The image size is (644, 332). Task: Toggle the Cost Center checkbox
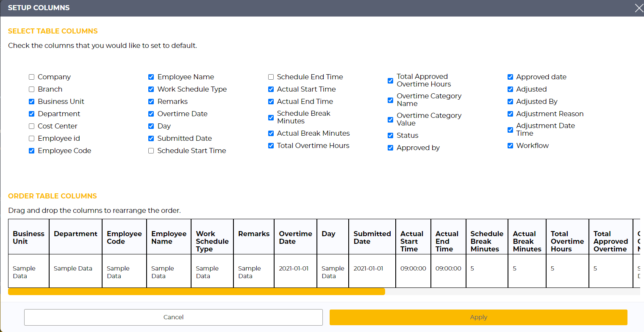[32, 126]
